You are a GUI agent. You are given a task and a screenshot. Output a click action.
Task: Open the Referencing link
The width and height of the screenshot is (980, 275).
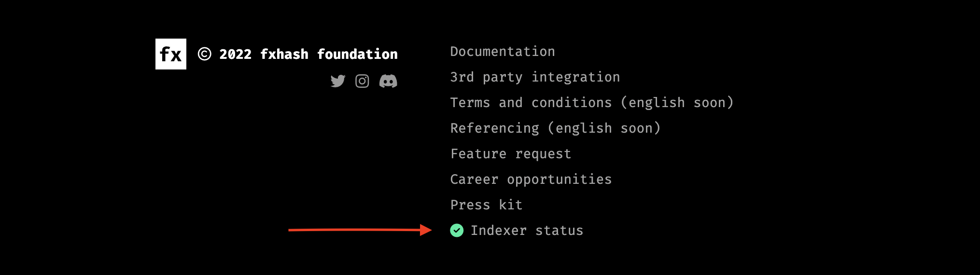click(495, 128)
